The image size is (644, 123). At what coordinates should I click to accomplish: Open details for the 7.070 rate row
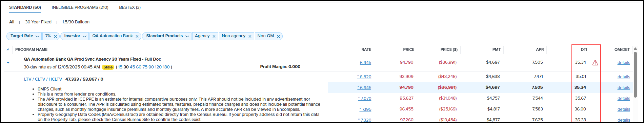point(624,99)
